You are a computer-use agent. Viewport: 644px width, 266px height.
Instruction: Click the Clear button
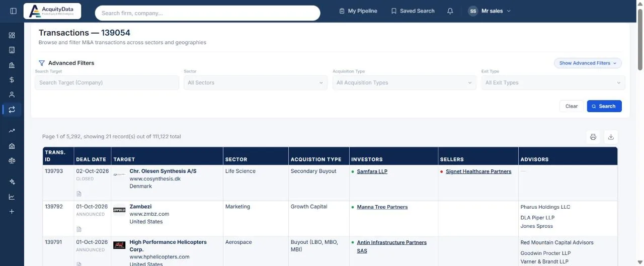(x=572, y=106)
